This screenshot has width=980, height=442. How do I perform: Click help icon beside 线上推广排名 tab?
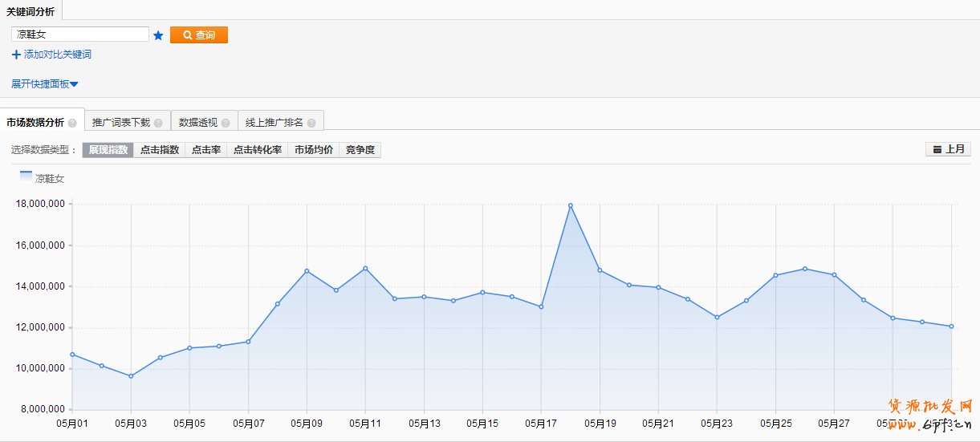[x=311, y=123]
